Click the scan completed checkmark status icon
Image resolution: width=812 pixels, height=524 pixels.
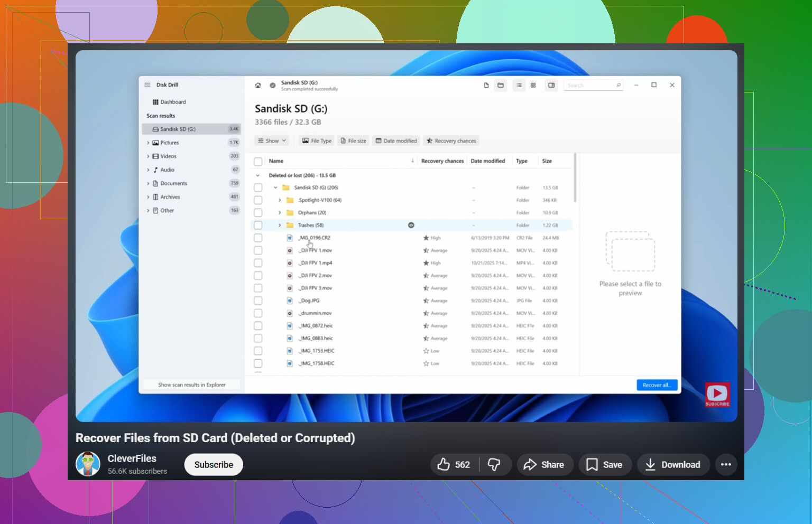pyautogui.click(x=273, y=85)
